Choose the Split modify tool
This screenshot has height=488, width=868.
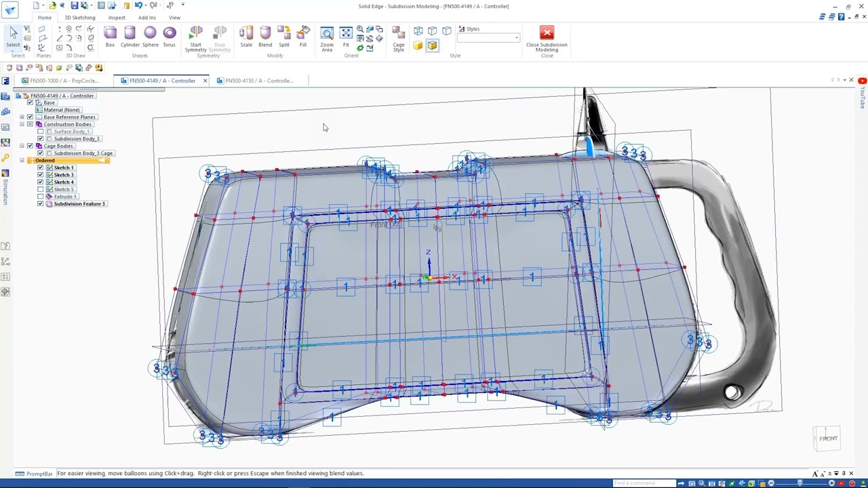[x=284, y=37]
